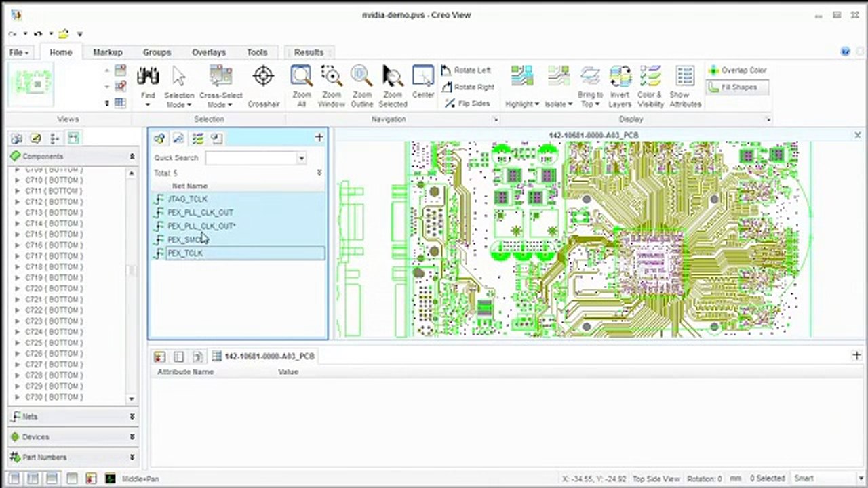Click the down arrow of the component tree scrollbar
The height and width of the screenshot is (488, 868).
[132, 399]
